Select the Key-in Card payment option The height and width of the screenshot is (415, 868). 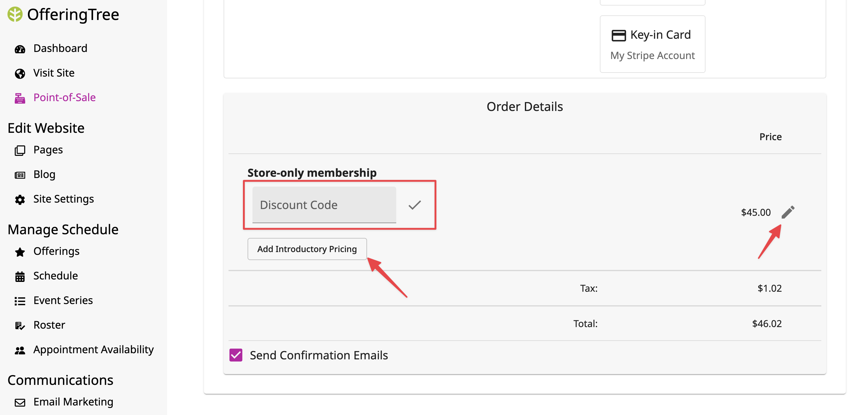point(652,44)
